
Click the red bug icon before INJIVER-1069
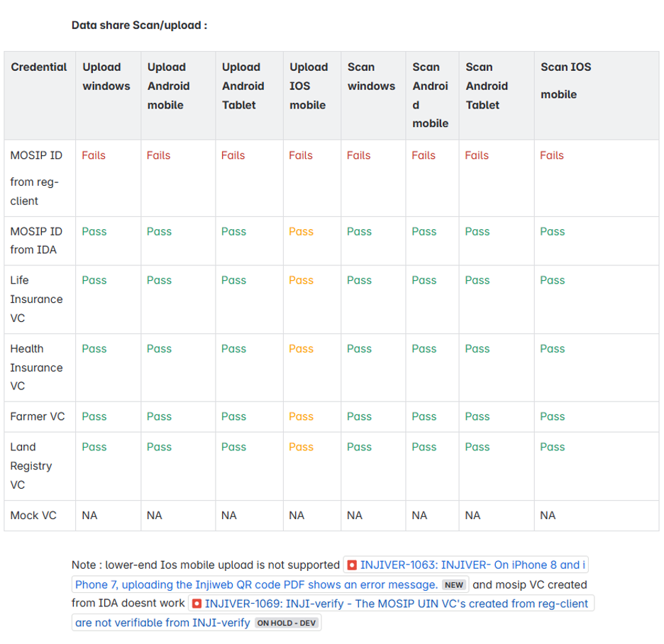coord(197,604)
